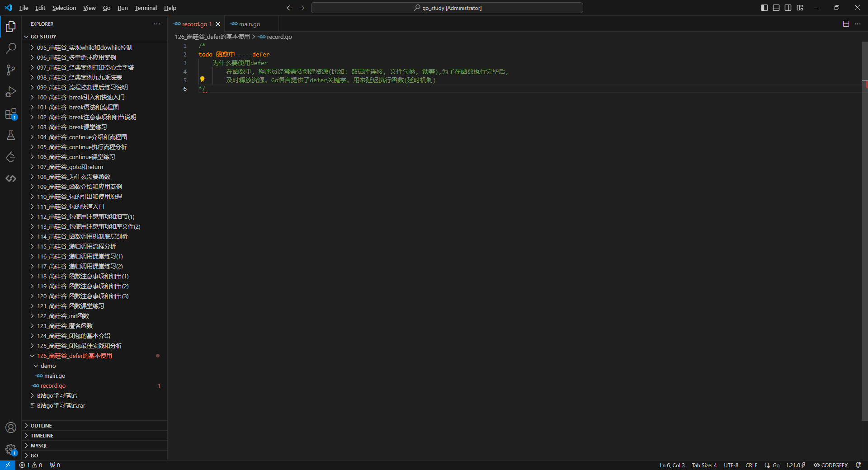Change Tab Size: 4 indentation setting
The height and width of the screenshot is (470, 868).
pyautogui.click(x=704, y=465)
